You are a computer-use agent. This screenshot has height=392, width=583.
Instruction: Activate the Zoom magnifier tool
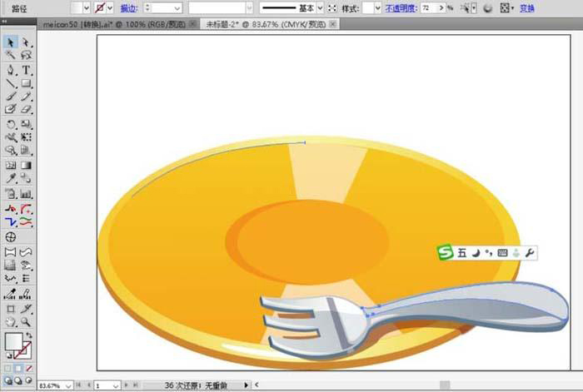[x=26, y=322]
